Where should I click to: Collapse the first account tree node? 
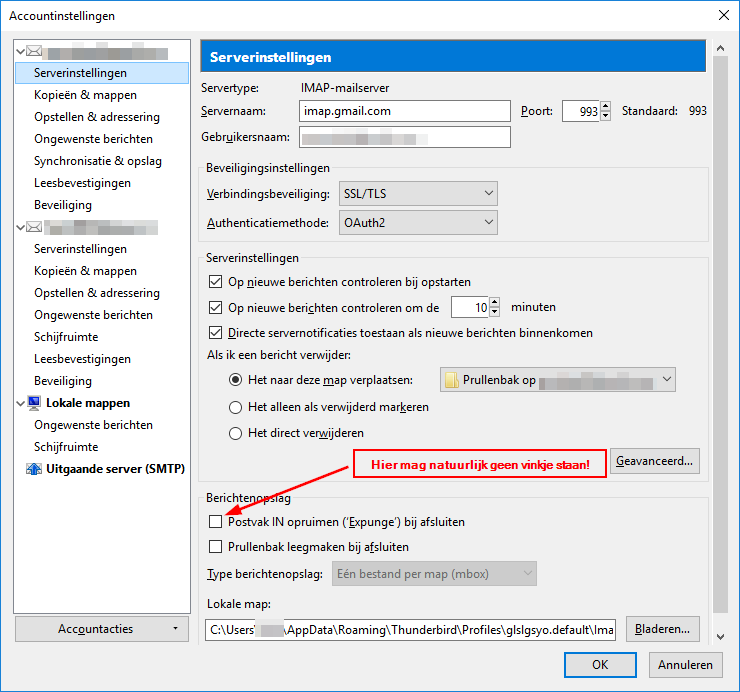[20, 51]
